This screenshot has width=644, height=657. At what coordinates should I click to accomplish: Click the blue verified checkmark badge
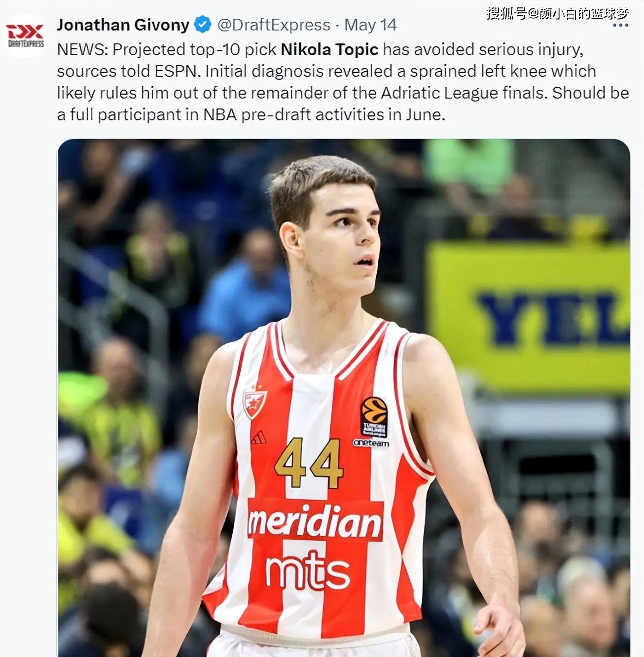(202, 24)
